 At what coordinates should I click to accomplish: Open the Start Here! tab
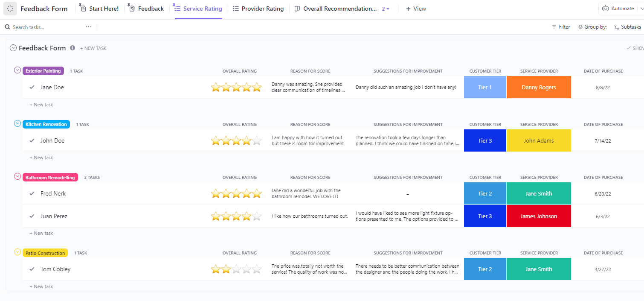click(99, 9)
